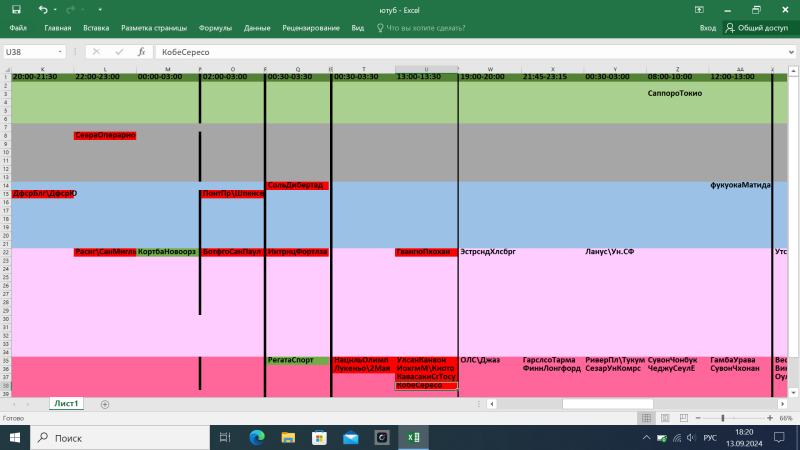This screenshot has height=450, width=800.
Task: Open Microsoft Edge from the taskbar
Action: 255,437
